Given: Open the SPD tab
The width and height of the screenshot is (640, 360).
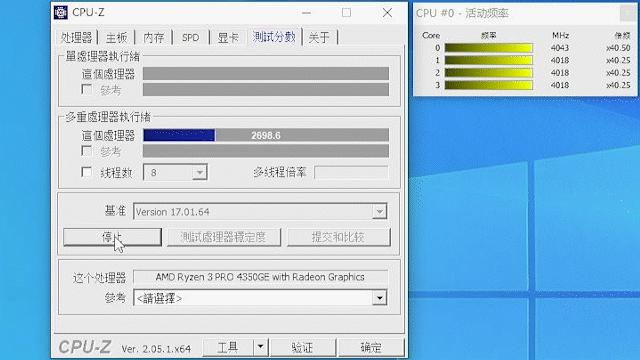Looking at the screenshot, I should pos(191,38).
